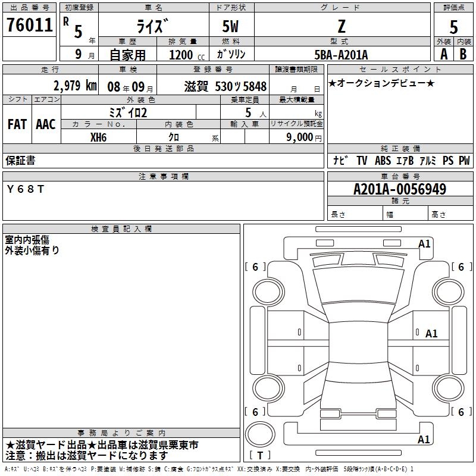Click notes code Y68T

pos(26,189)
